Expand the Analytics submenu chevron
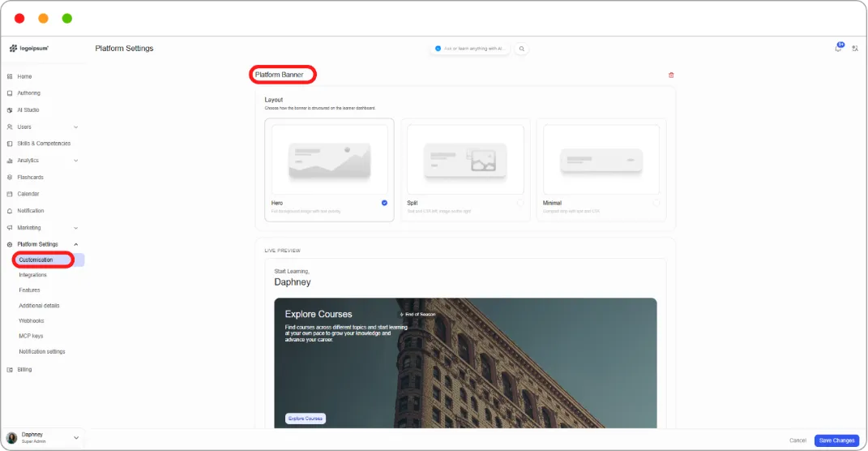This screenshot has width=868, height=451. tap(76, 161)
